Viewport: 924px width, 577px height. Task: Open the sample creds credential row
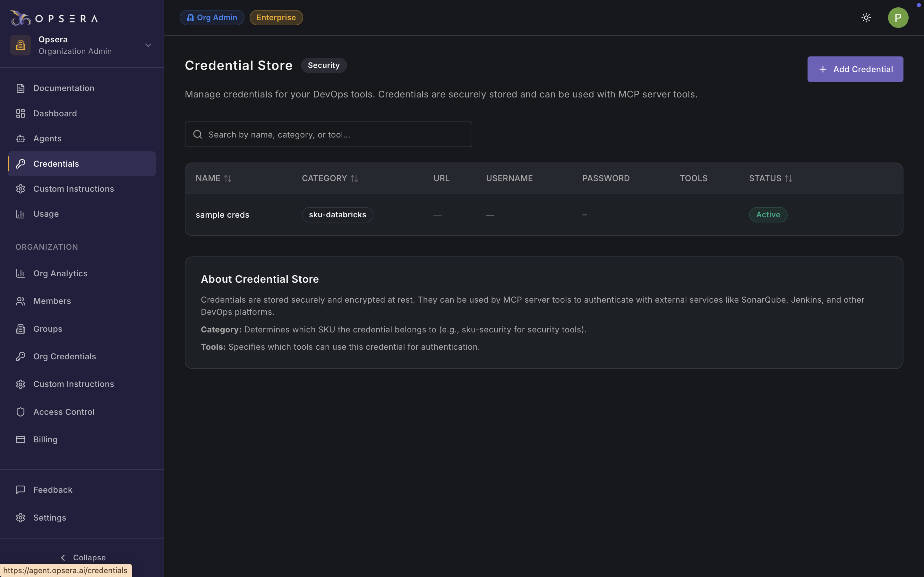coord(223,215)
